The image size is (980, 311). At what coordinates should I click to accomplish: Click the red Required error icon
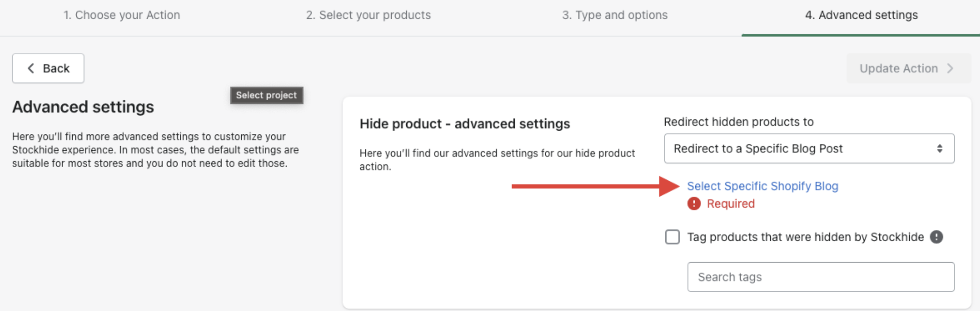click(x=694, y=204)
